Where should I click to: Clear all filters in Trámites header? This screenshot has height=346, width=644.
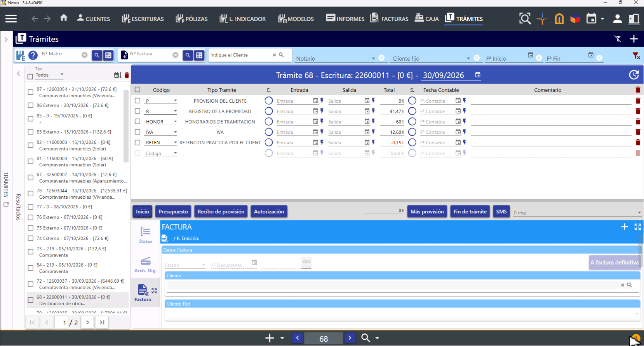click(618, 39)
